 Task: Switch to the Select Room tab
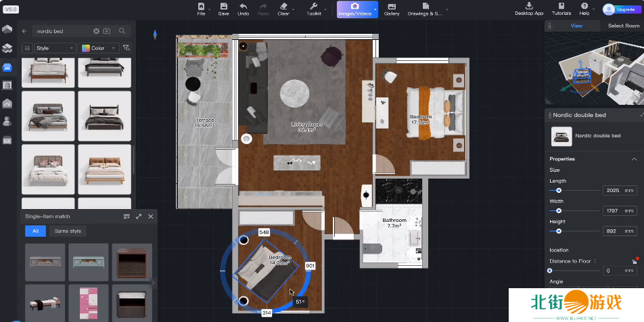624,26
